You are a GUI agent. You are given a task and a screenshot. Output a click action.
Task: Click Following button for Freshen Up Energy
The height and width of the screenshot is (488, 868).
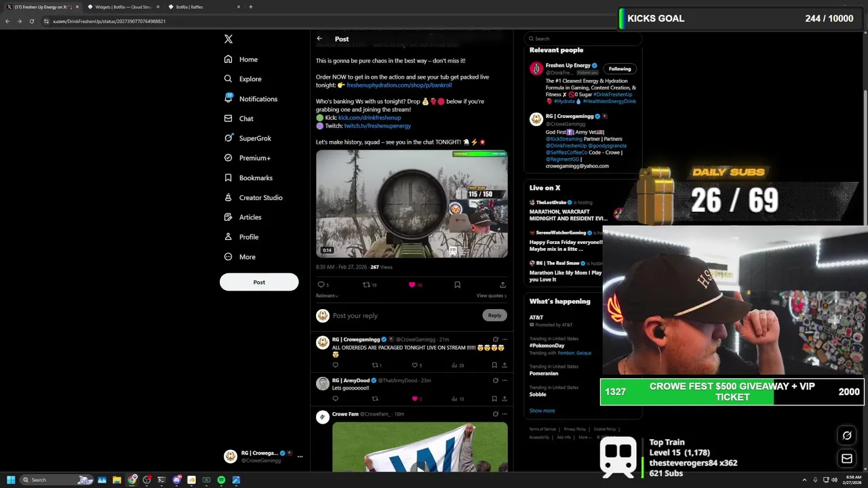coord(619,68)
